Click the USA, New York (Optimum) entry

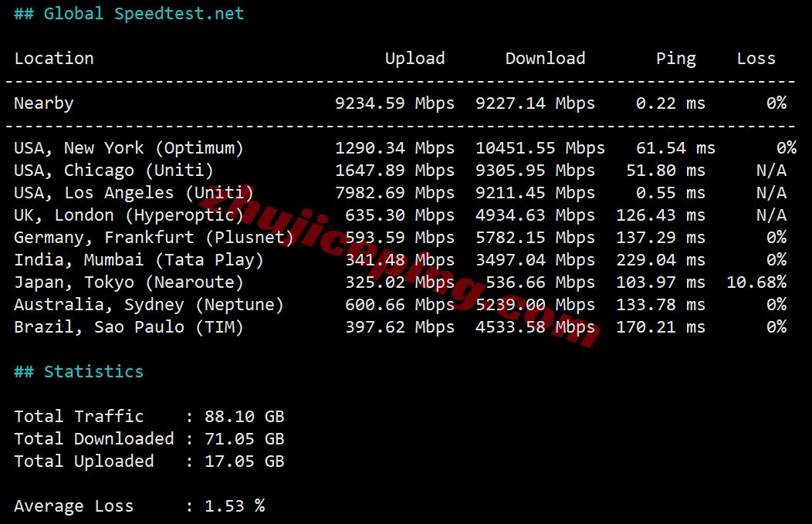(x=129, y=148)
